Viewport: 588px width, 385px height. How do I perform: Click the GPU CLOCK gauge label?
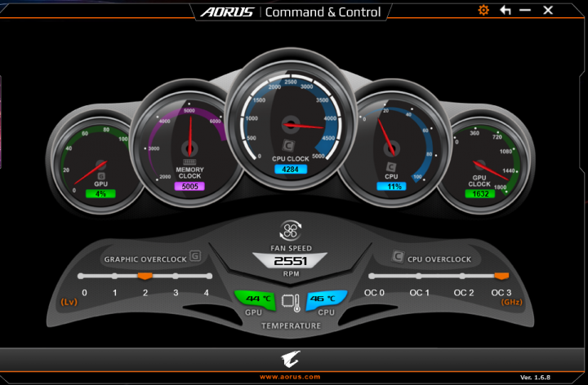(x=479, y=181)
